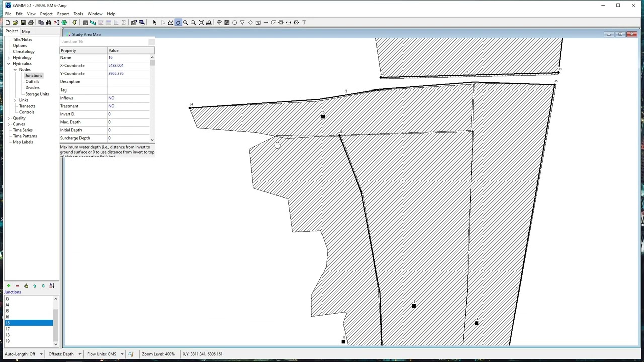Select junction J4 in the list
Image resolution: width=644 pixels, height=362 pixels.
(x=28, y=305)
